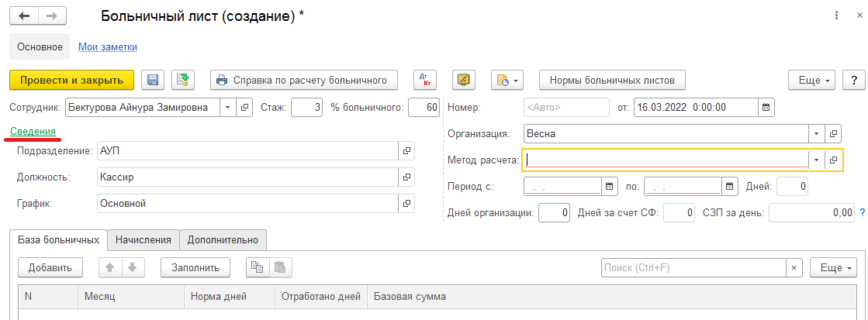This screenshot has height=320, width=868.
Task: Switch to the Начисления tab
Action: coord(144,240)
